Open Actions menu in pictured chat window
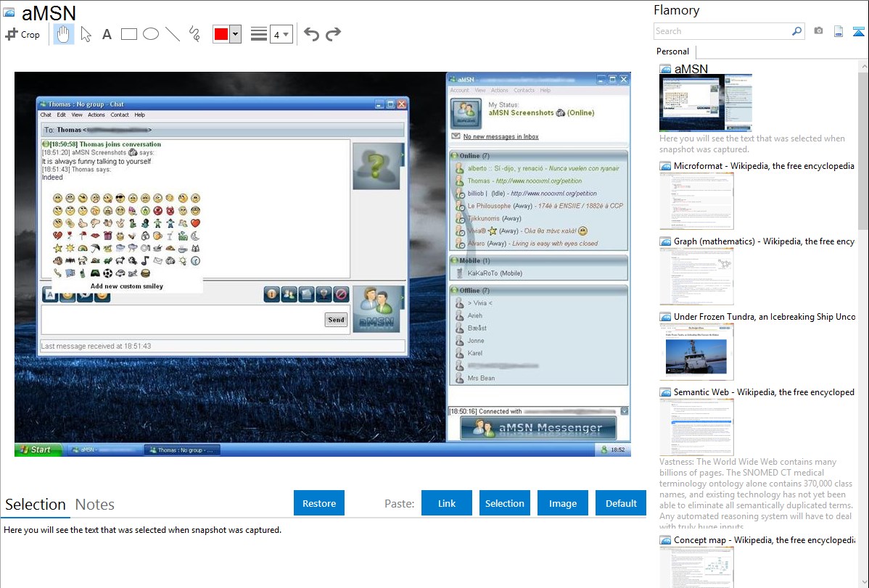The image size is (869, 588). pos(96,115)
